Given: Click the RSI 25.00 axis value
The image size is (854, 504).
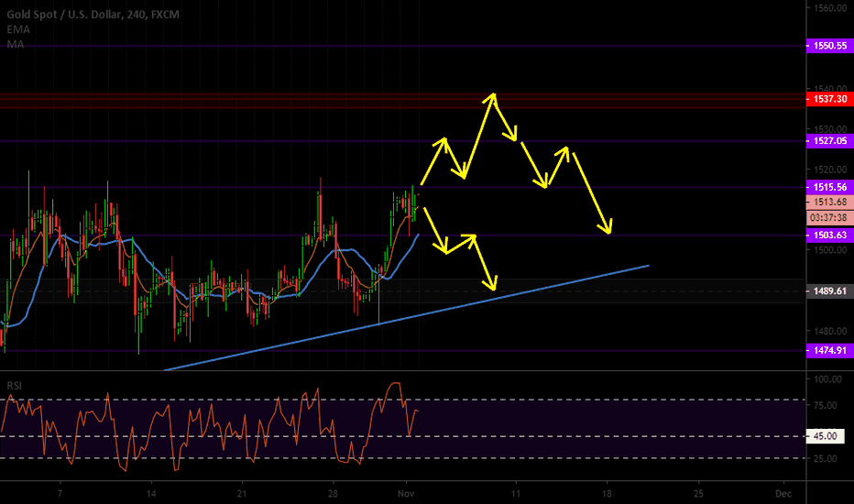Looking at the screenshot, I should pos(825,459).
